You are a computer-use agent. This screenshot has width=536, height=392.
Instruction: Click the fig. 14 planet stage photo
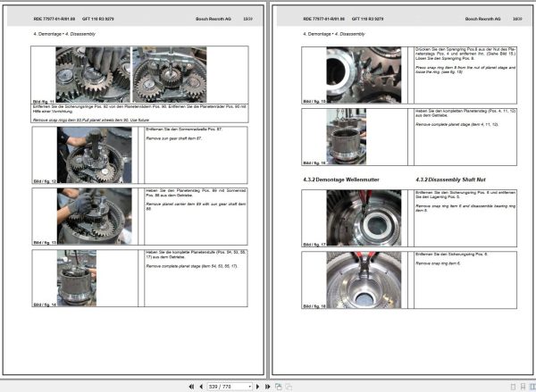(x=77, y=278)
